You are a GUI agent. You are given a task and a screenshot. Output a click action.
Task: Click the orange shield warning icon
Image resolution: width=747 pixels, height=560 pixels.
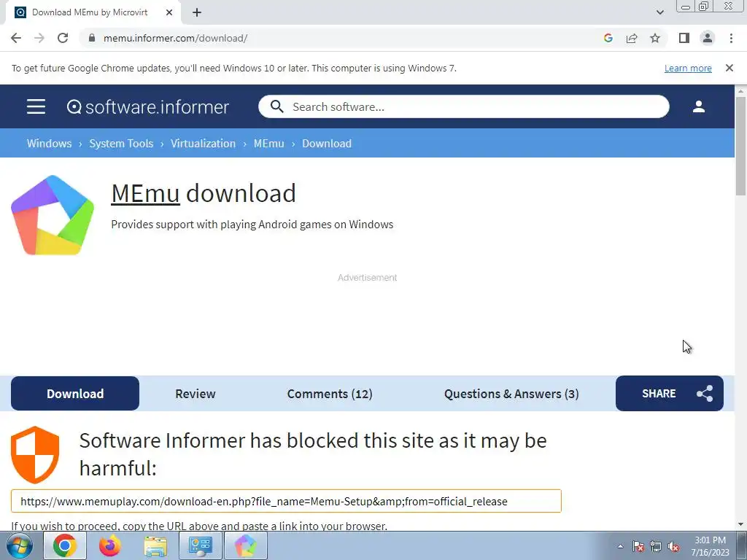coord(35,455)
